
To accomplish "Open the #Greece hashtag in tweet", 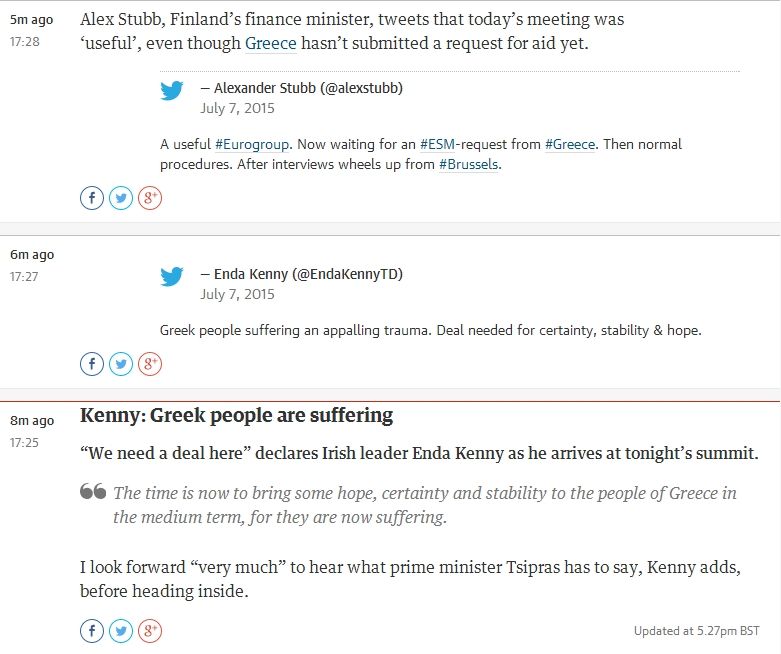I will click(570, 144).
